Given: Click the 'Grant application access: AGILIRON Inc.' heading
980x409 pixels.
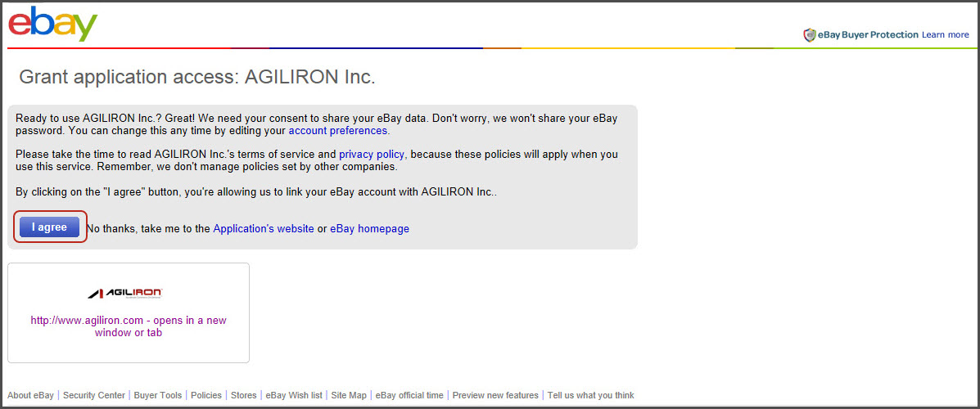Looking at the screenshot, I should click(x=196, y=77).
